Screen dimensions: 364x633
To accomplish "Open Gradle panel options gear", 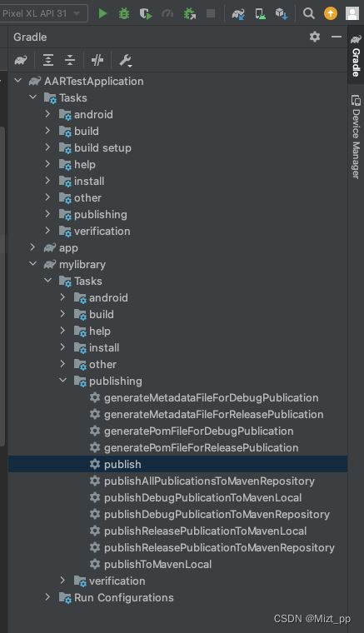I will coord(315,37).
